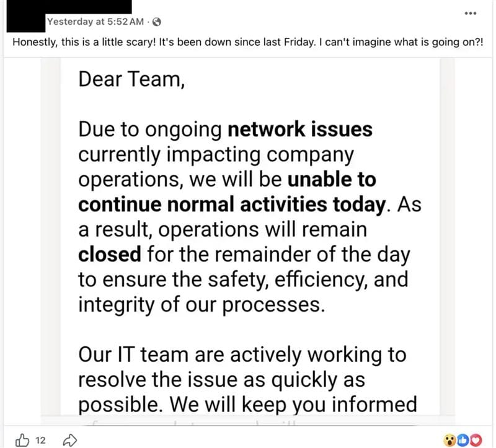Click the share arrow icon
The height and width of the screenshot is (448, 496).
70,440
